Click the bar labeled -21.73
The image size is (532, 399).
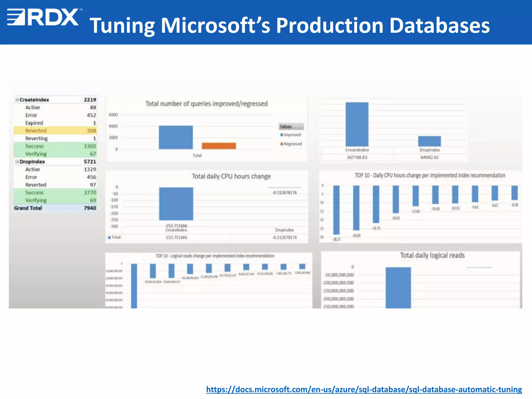click(376, 204)
